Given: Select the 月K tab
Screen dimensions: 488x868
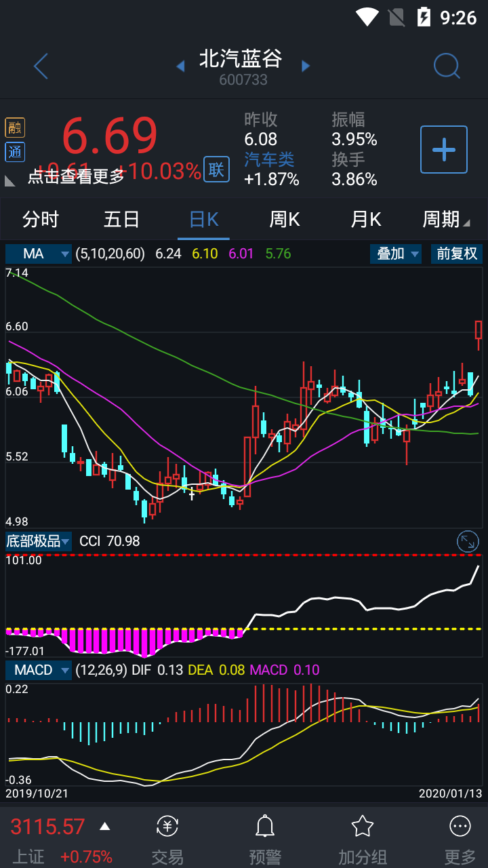Looking at the screenshot, I should (366, 219).
